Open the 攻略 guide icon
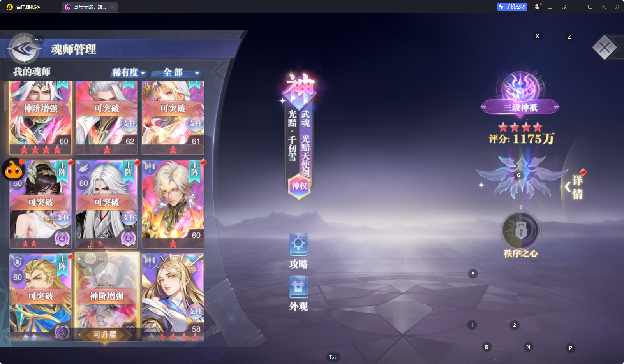This screenshot has height=364, width=624. click(299, 251)
